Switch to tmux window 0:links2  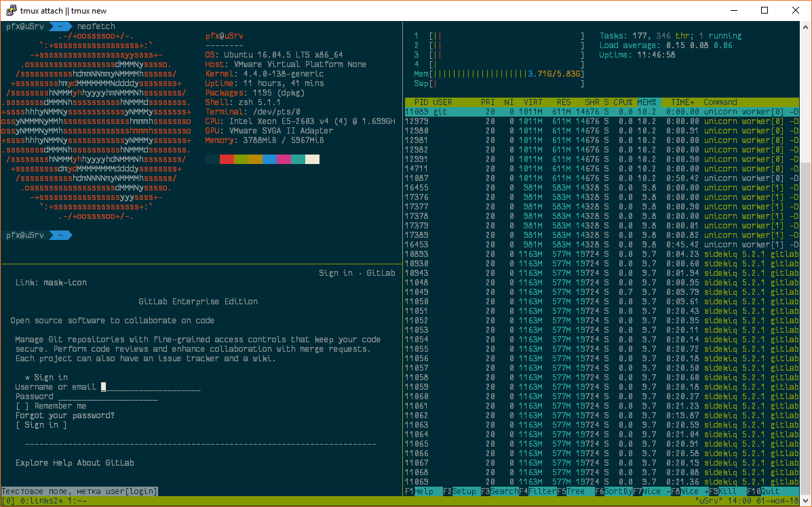click(x=43, y=502)
